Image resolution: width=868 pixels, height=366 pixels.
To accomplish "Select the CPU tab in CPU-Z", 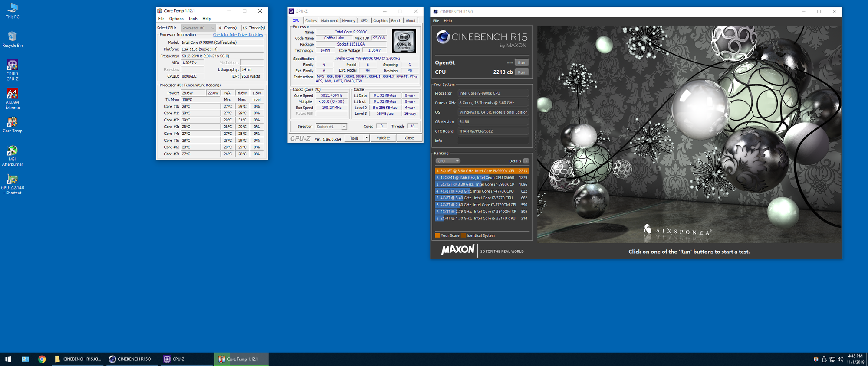I will (296, 20).
